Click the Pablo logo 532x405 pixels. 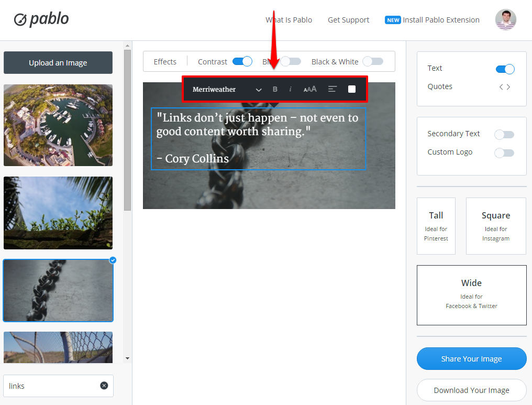coord(41,19)
